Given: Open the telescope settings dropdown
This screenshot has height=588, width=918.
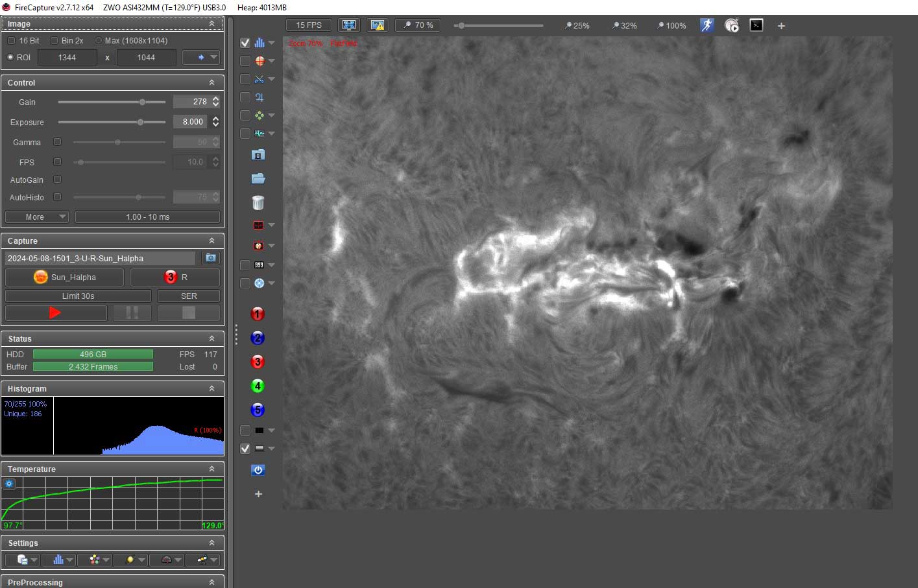Looking at the screenshot, I should [202, 559].
